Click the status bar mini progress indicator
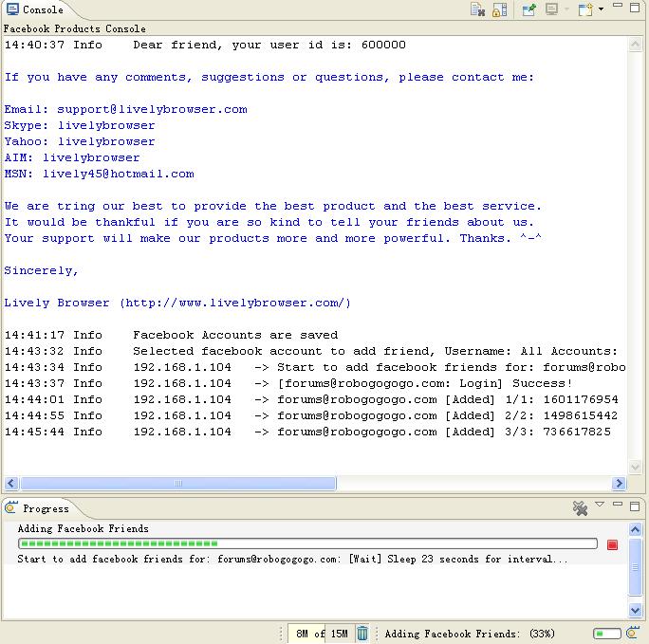Screen dimensions: 649x644 click(607, 634)
